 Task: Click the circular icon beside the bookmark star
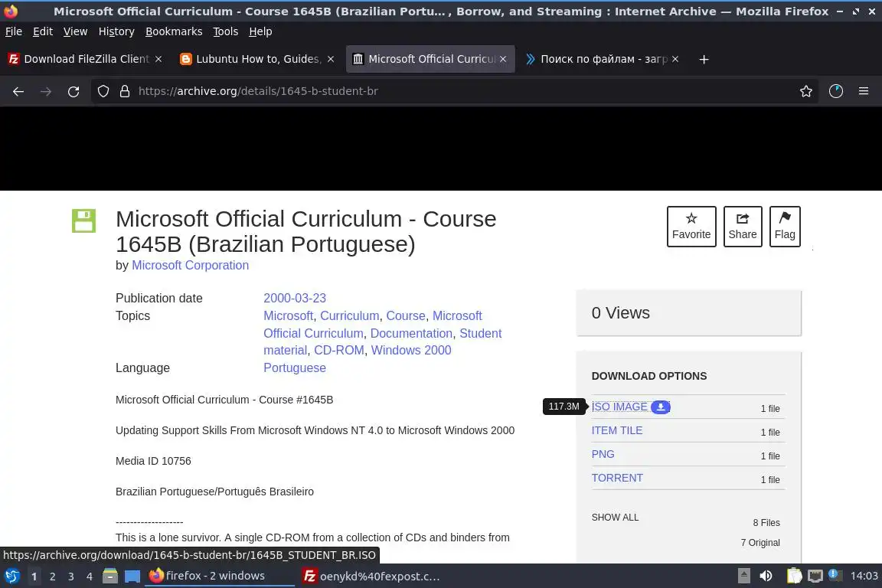coord(836,91)
